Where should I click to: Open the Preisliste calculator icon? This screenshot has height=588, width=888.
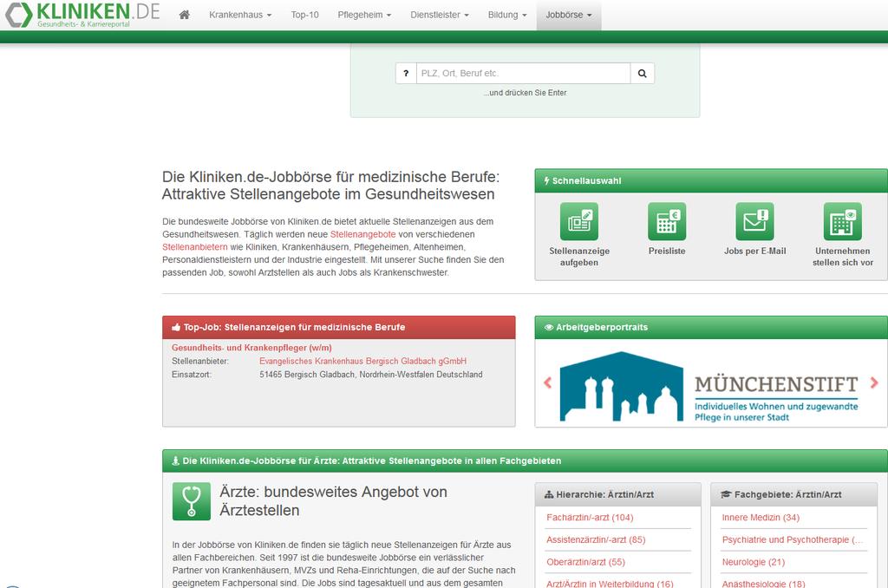(x=667, y=221)
